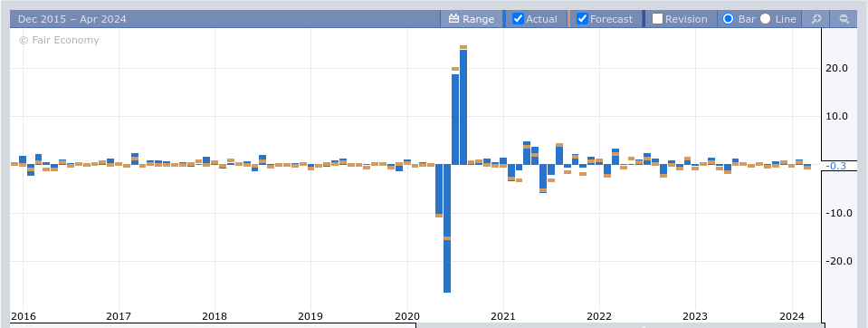868x328 pixels.
Task: Untick the Forecast checkbox
Action: [x=582, y=19]
